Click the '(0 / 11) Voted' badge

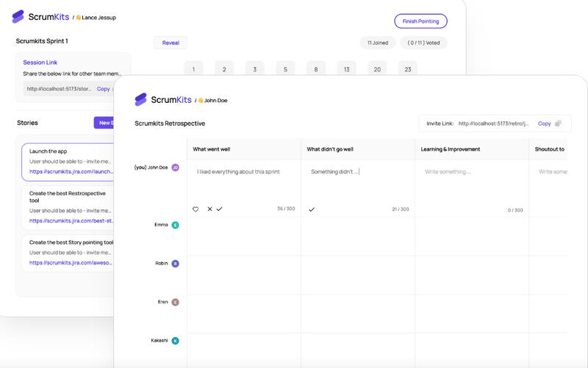point(423,43)
